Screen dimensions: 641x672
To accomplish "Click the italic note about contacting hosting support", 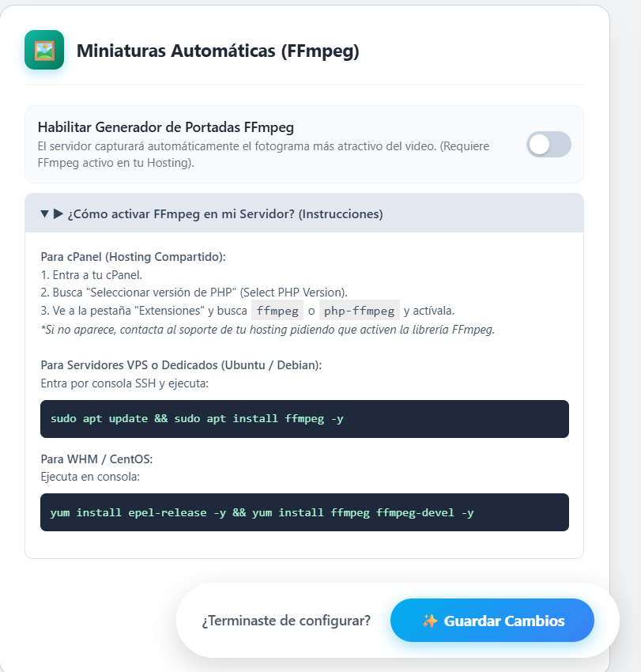I will click(x=267, y=330).
